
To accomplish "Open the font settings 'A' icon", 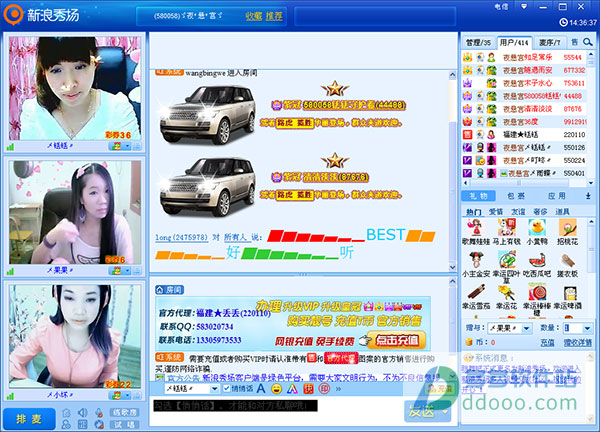I will click(261, 389).
